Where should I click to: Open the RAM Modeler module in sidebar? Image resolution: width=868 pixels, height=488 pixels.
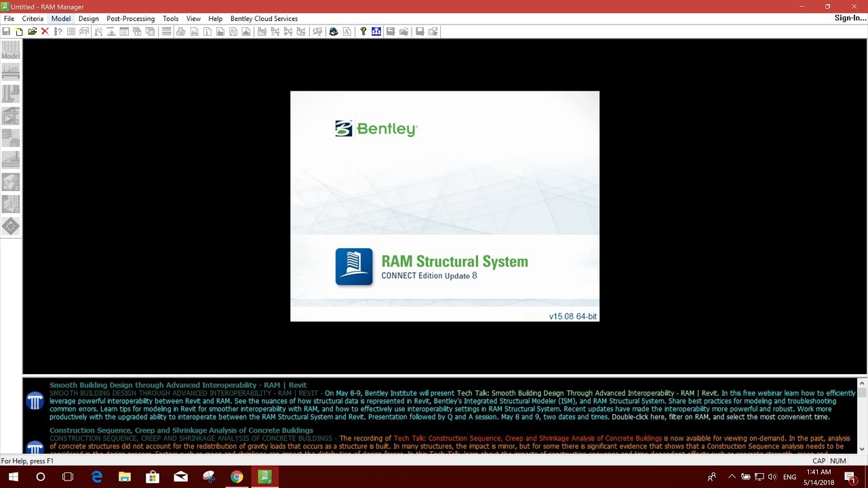click(x=11, y=51)
